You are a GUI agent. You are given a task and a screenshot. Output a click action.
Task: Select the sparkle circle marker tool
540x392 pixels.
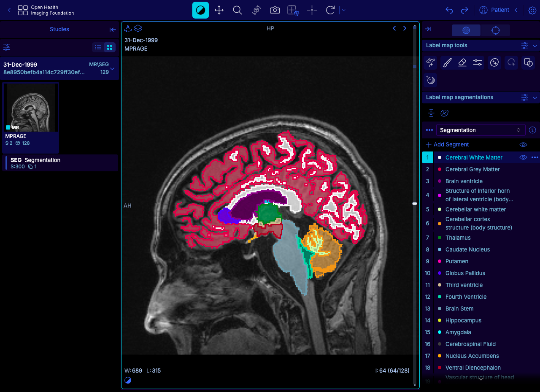pos(494,63)
